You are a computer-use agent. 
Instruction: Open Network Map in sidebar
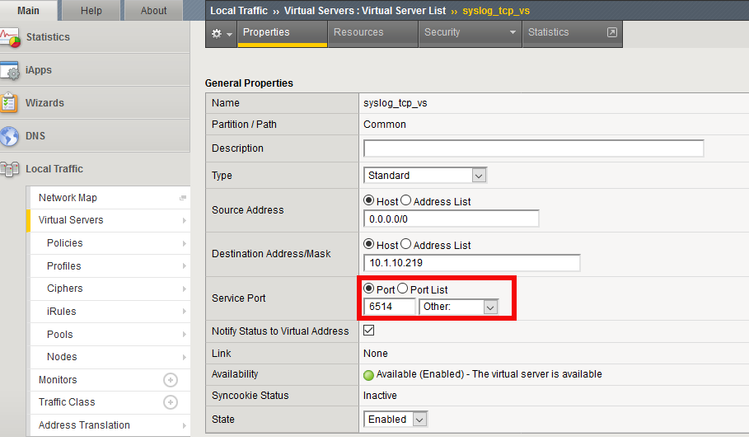tap(68, 198)
